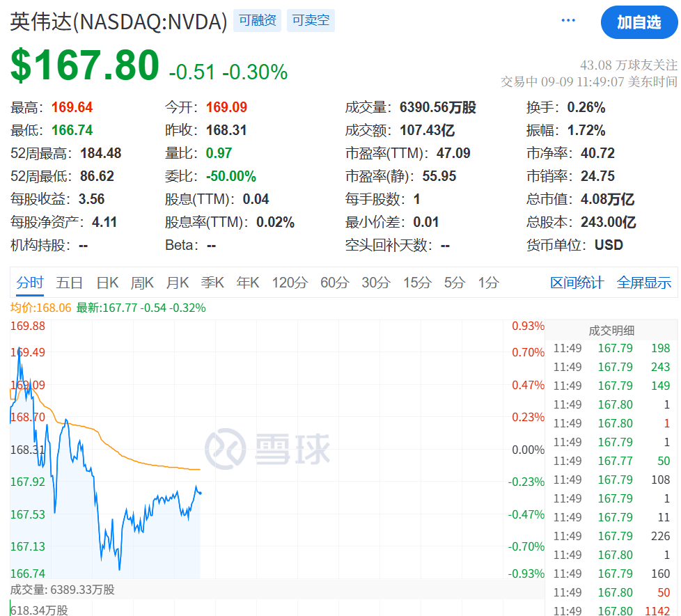Switch to the 月K monthly tab

coord(178,283)
